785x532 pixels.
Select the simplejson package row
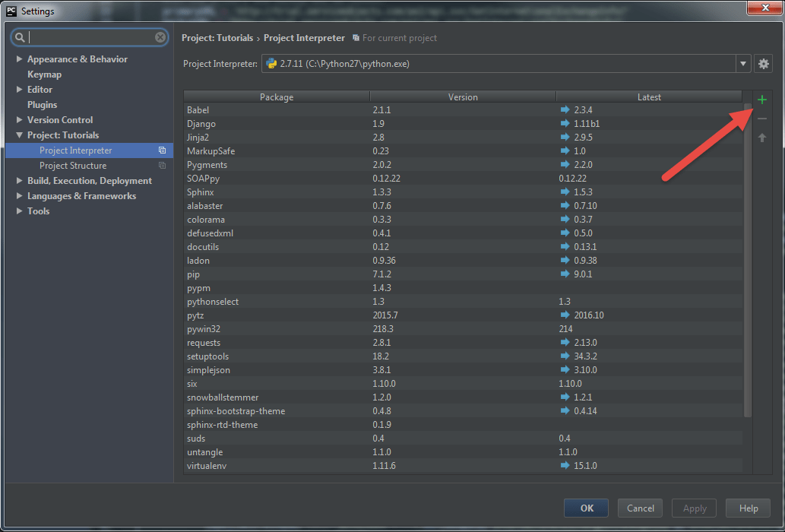click(463, 370)
